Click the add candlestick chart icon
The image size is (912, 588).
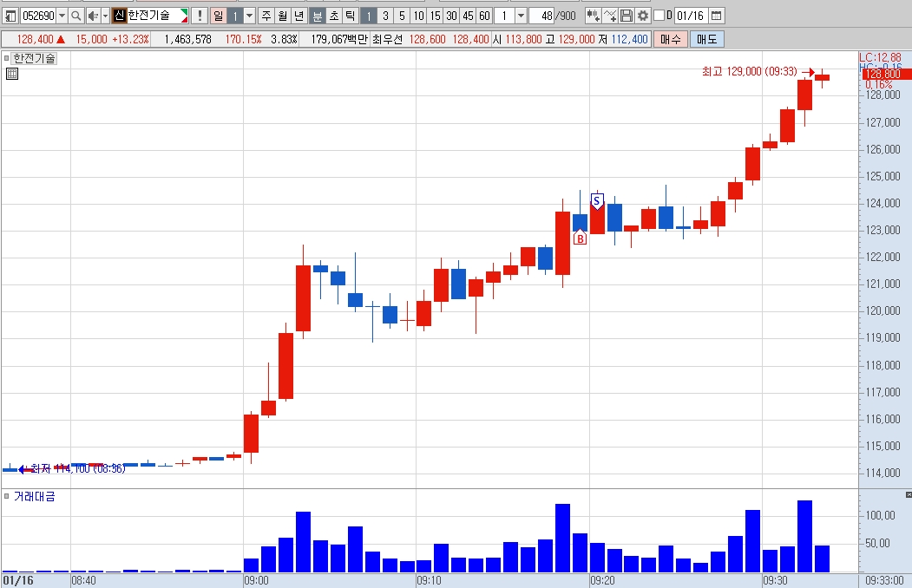(594, 16)
